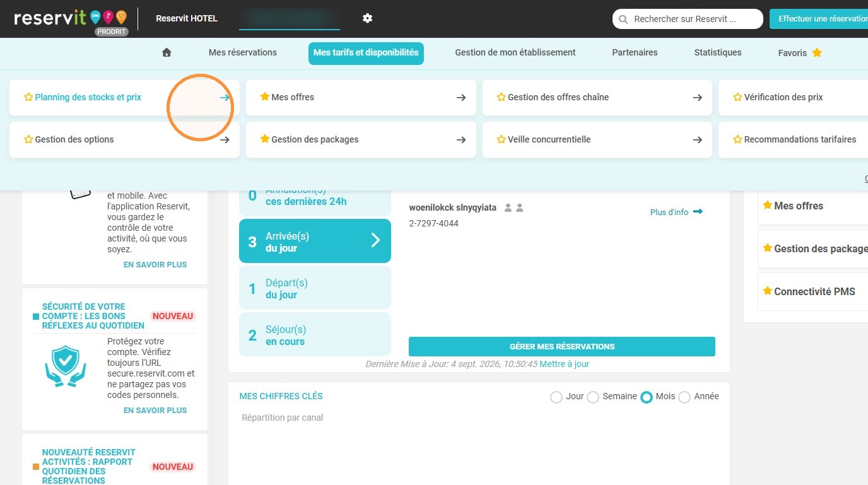This screenshot has width=868, height=485.
Task: Star the Vérification des prix entry
Action: (x=737, y=97)
